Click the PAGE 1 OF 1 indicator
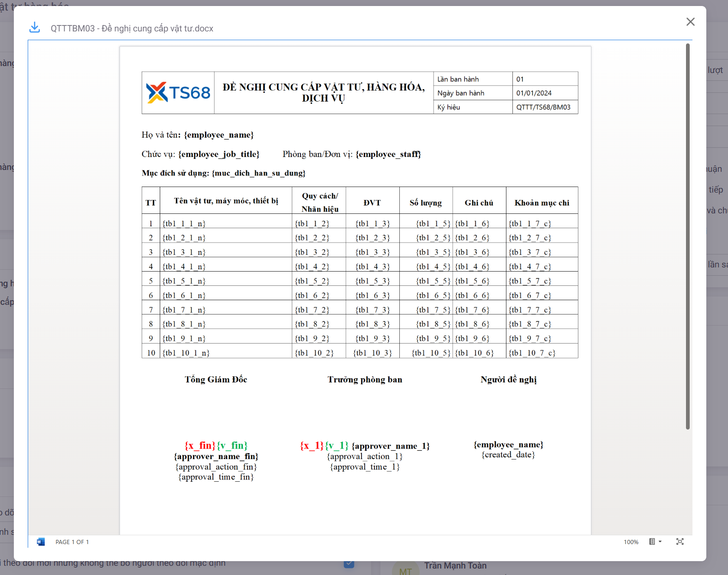The height and width of the screenshot is (575, 728). 72,542
